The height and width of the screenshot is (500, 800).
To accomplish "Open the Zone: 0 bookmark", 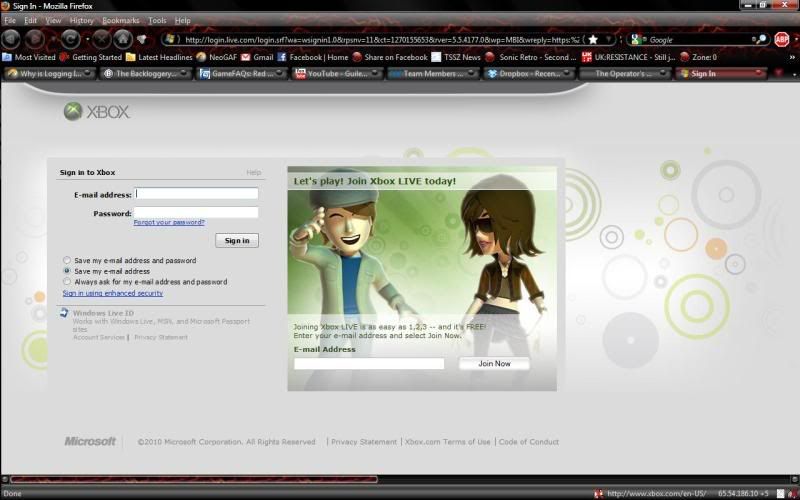I will coord(698,57).
